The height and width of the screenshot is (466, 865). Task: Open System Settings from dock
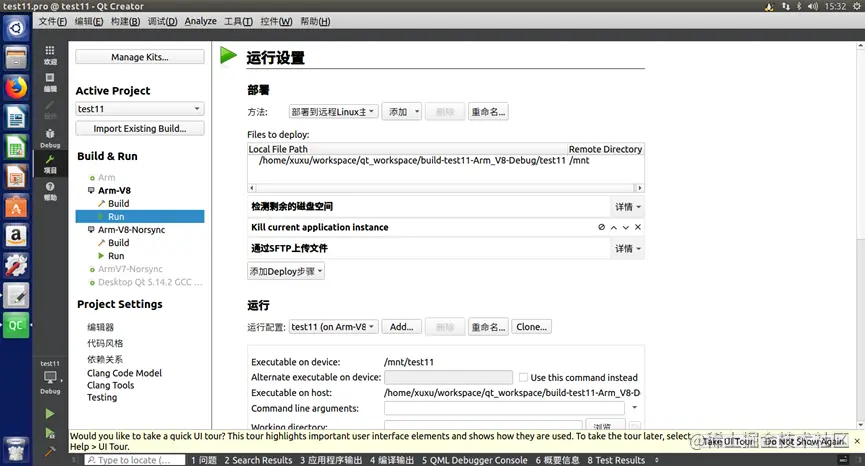pos(15,266)
